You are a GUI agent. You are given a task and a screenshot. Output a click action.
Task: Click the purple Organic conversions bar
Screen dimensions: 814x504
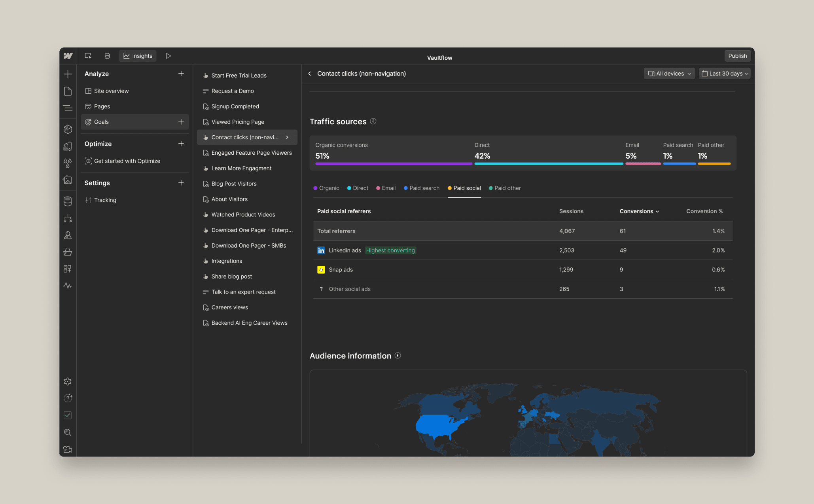[394, 163]
